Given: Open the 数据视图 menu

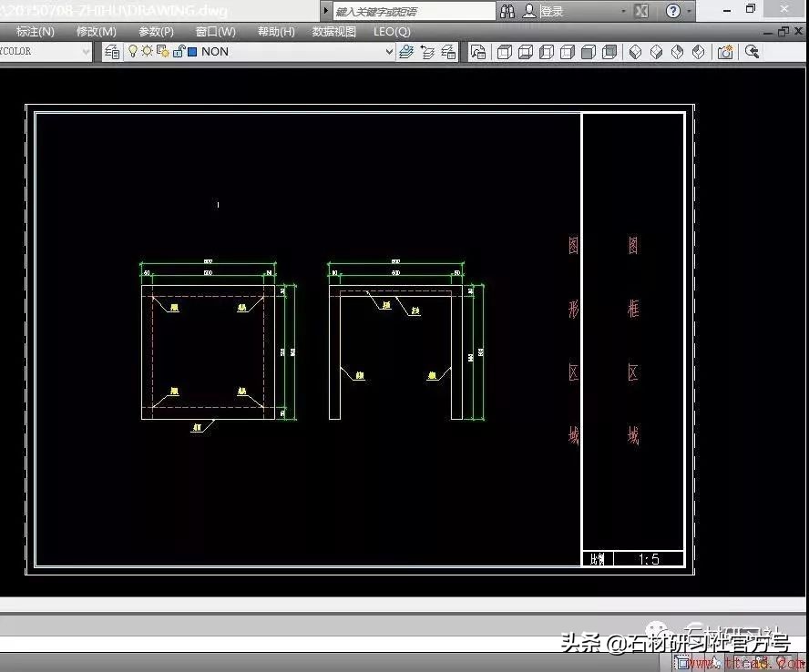Looking at the screenshot, I should click(x=334, y=32).
